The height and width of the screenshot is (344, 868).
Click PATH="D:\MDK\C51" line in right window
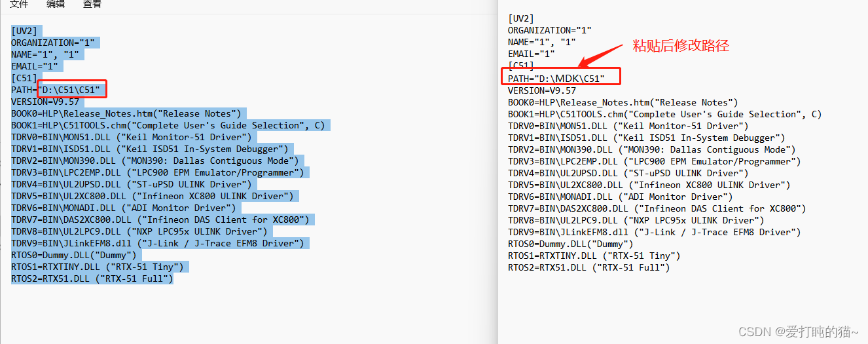(556, 79)
